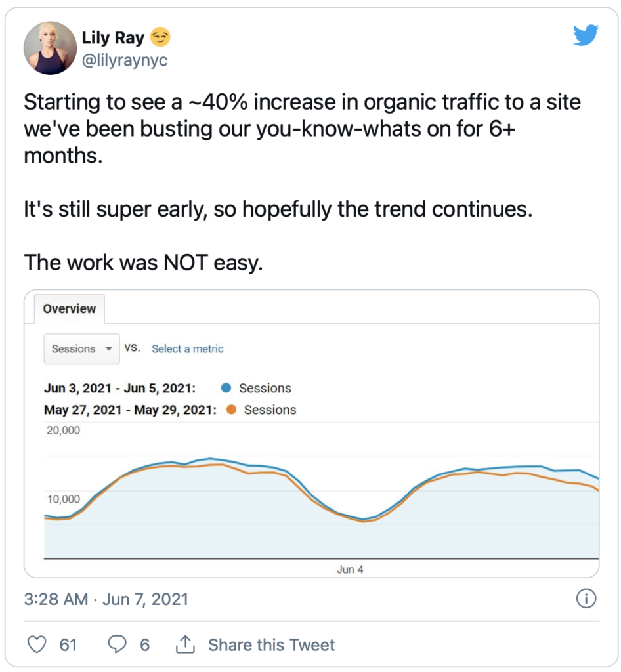Screen dimensions: 621x672
Task: Click the Lily Ray display name
Action: click(x=113, y=37)
